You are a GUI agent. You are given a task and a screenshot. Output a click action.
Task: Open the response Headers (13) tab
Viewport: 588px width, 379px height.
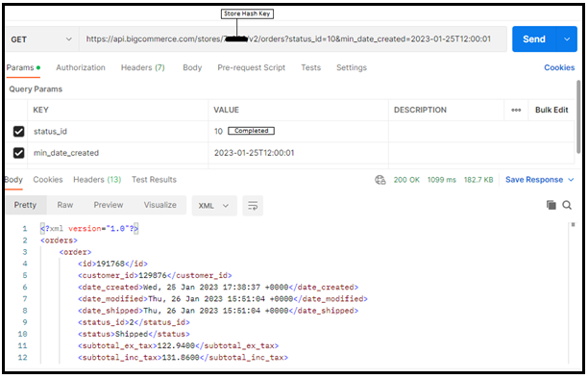[97, 180]
